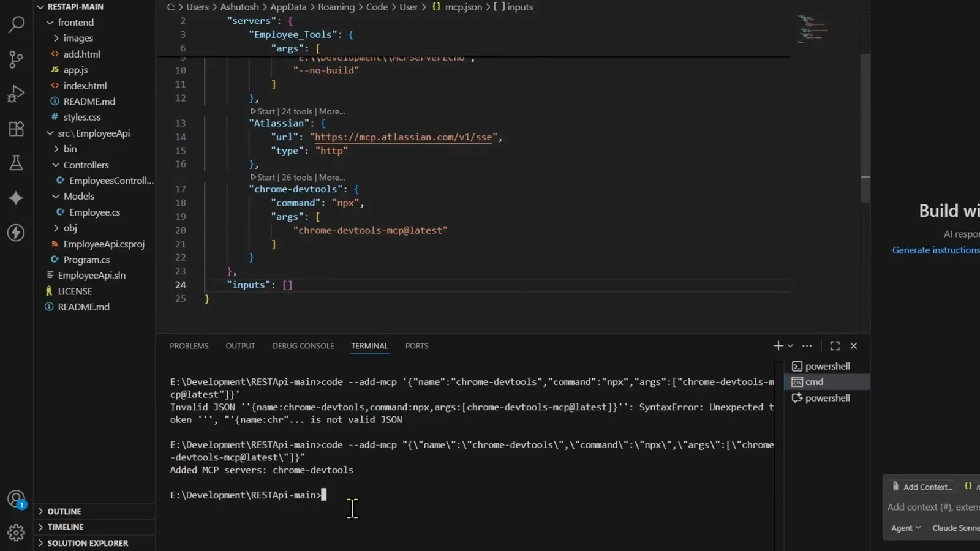Open the lightning bolt activity icon
The width and height of the screenshot is (980, 551).
pyautogui.click(x=16, y=233)
